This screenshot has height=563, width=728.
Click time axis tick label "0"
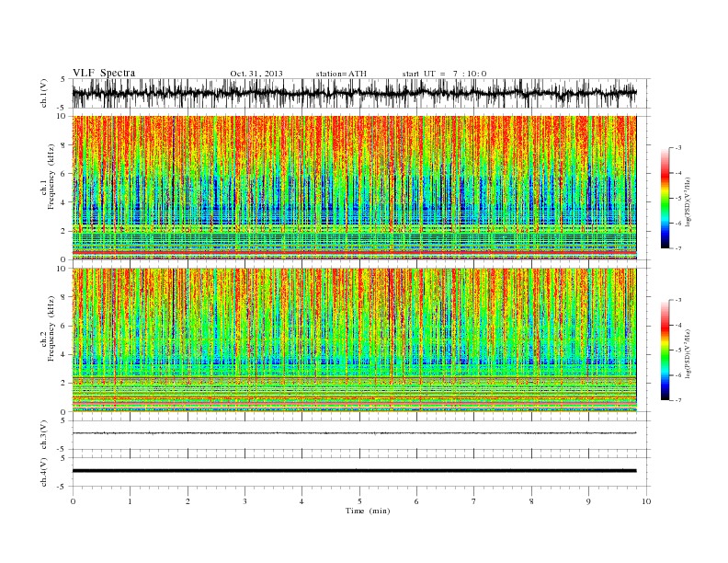(x=73, y=501)
